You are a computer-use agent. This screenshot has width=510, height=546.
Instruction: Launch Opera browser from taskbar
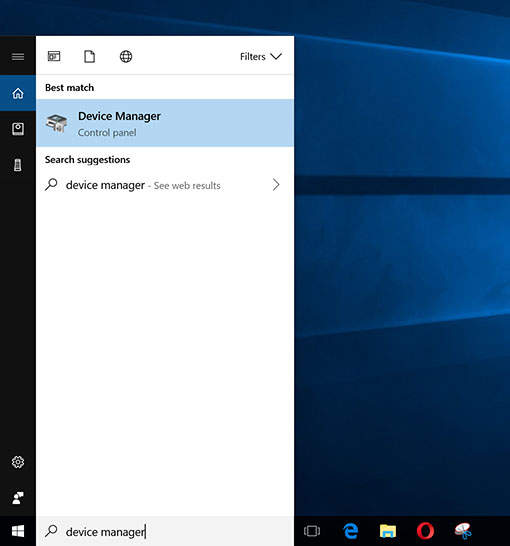pos(425,531)
